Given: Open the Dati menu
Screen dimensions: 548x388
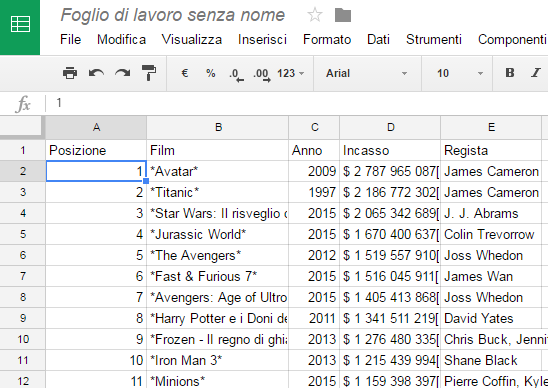Looking at the screenshot, I should [378, 39].
